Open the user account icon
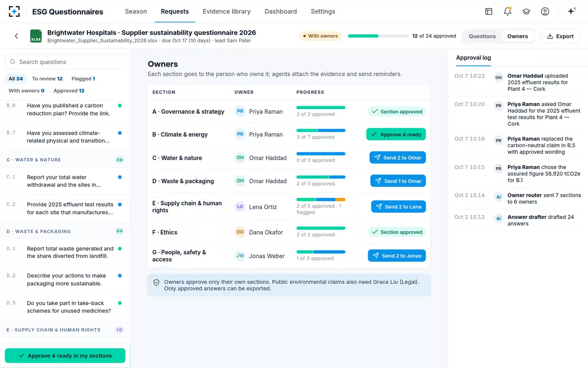 click(545, 11)
